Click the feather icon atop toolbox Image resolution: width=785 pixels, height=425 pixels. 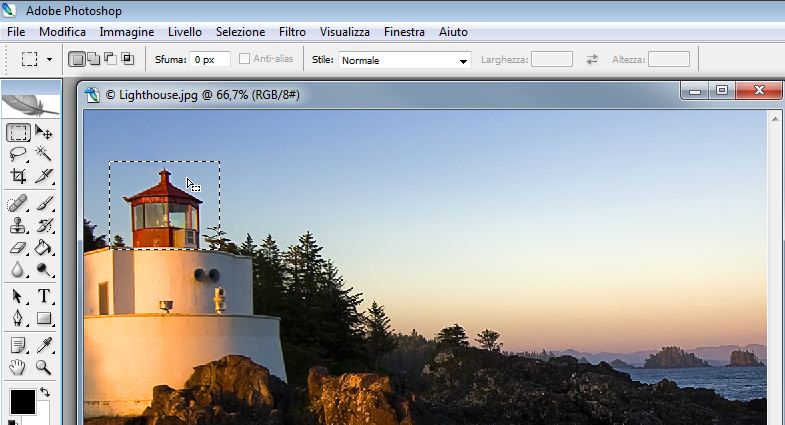tap(31, 104)
